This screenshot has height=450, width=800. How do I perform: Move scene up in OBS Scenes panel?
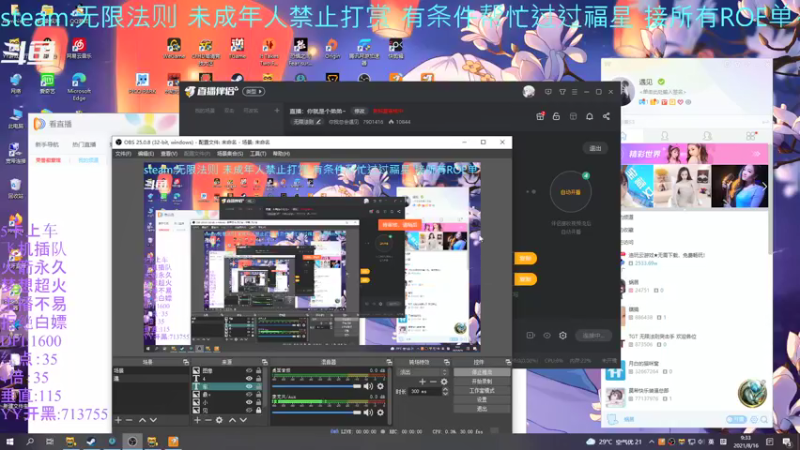click(x=142, y=420)
